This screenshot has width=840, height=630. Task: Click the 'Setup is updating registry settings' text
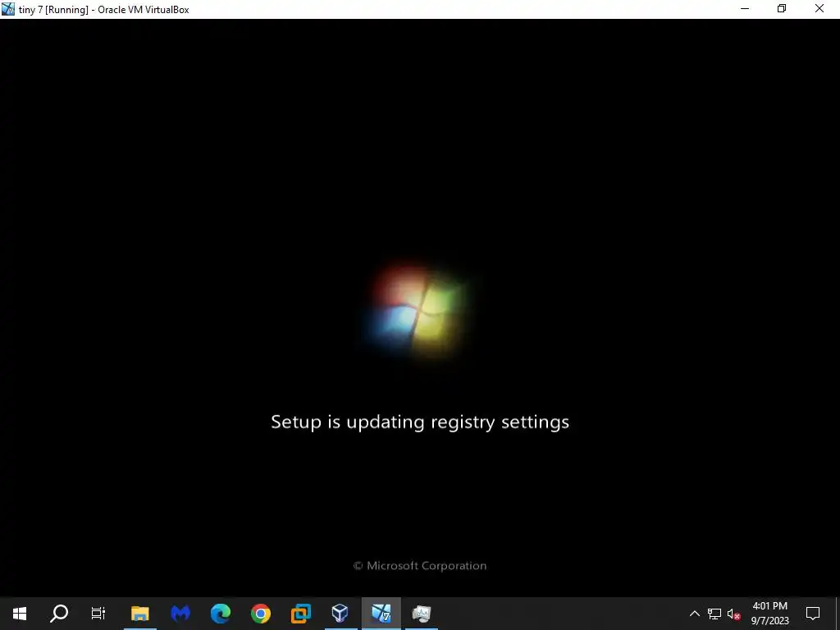pyautogui.click(x=420, y=422)
